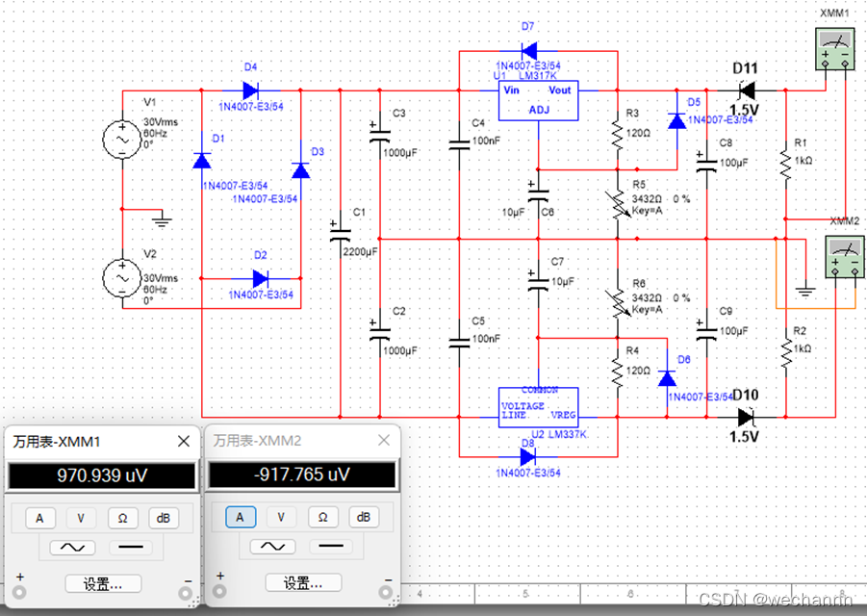Image resolution: width=867 pixels, height=616 pixels.
Task: Click the V1 AC voltage source symbol
Action: click(122, 140)
